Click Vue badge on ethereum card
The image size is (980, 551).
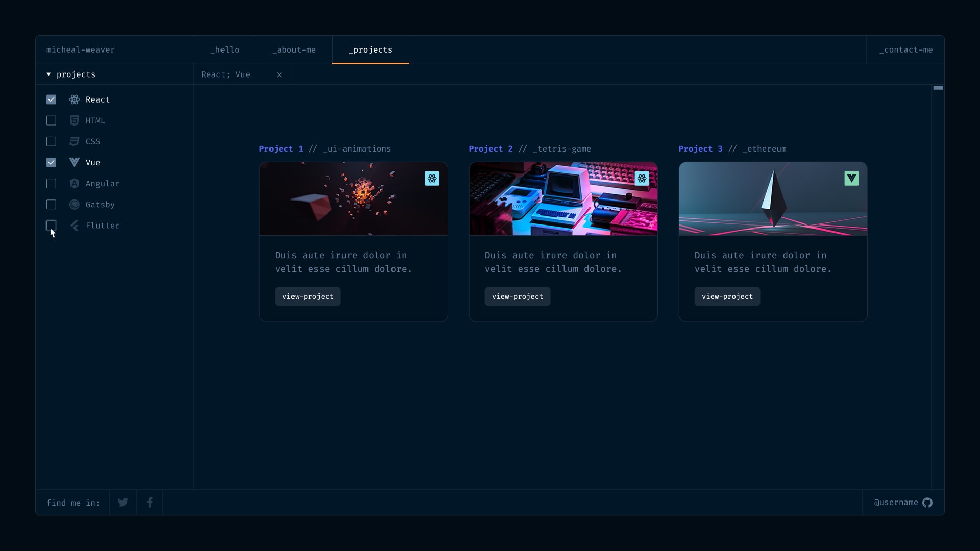click(x=851, y=179)
